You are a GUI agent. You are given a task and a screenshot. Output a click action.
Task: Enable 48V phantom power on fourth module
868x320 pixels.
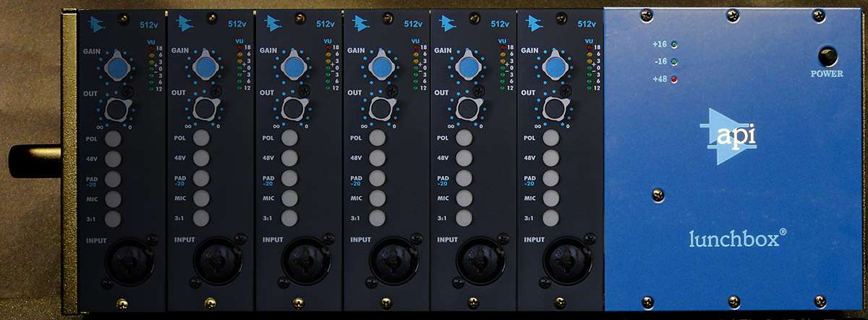pyautogui.click(x=376, y=159)
